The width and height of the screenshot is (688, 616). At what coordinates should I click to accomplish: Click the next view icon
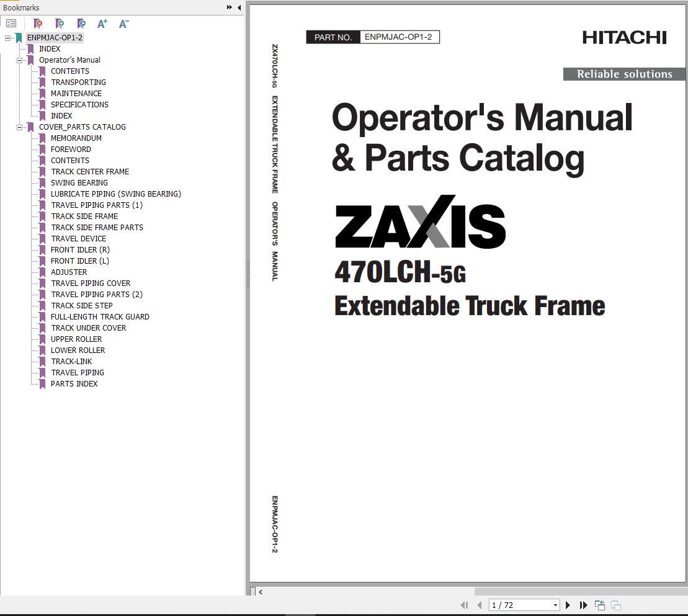(x=616, y=605)
